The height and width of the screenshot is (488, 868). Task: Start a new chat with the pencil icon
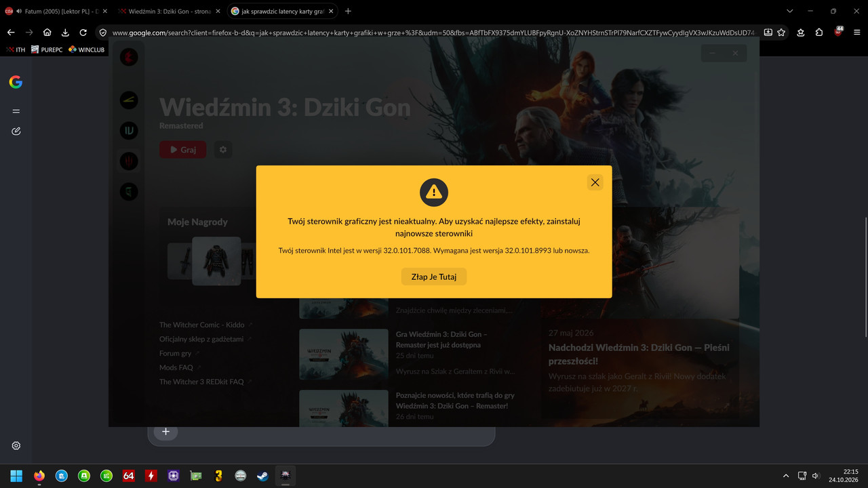[x=16, y=131]
